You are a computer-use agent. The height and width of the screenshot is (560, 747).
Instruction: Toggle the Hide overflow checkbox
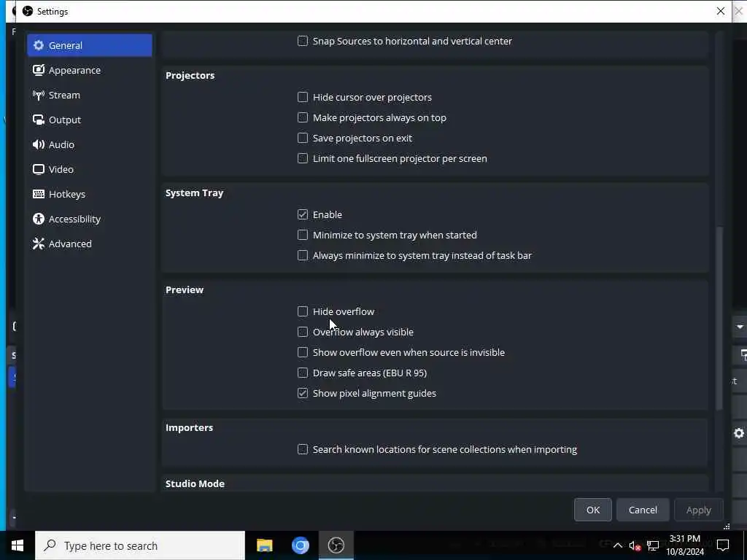(x=303, y=311)
